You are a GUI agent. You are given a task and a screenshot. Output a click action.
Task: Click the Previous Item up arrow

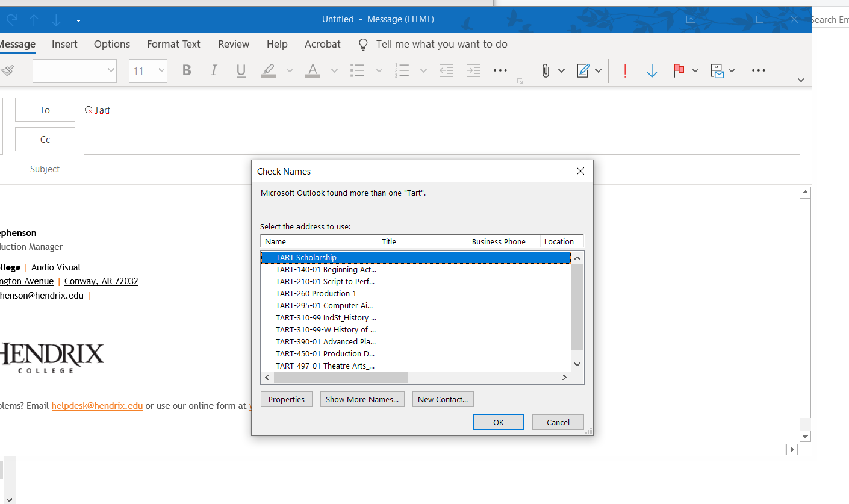(34, 20)
